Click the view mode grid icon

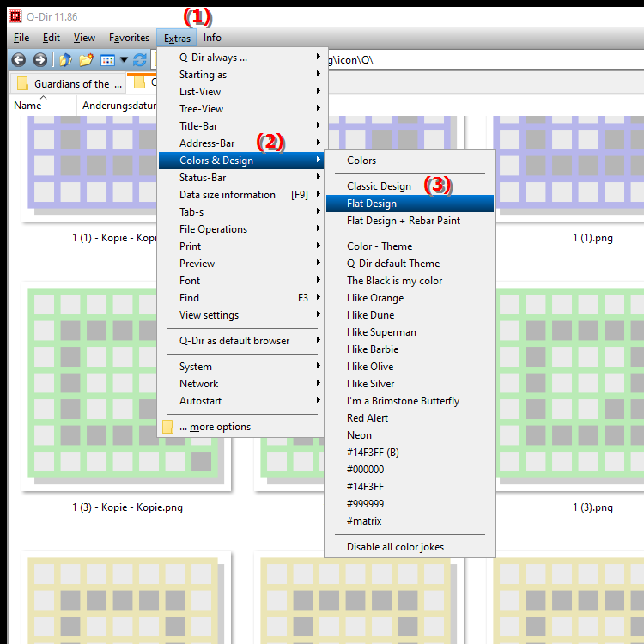point(107,60)
